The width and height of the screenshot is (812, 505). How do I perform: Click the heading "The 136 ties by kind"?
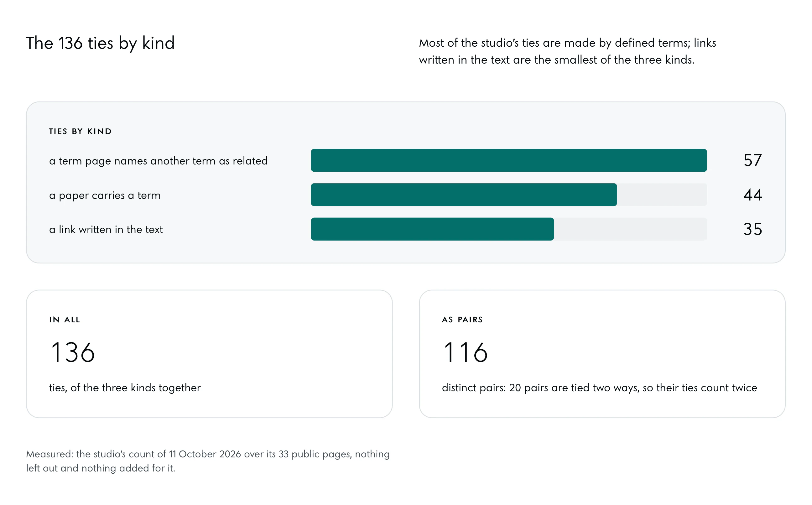pos(101,44)
